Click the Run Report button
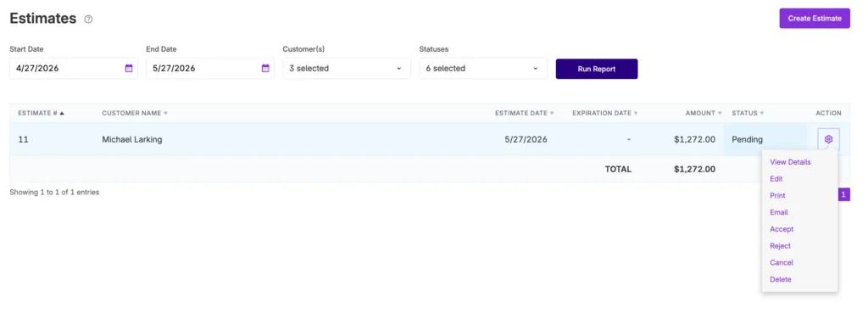The image size is (868, 325). [597, 69]
